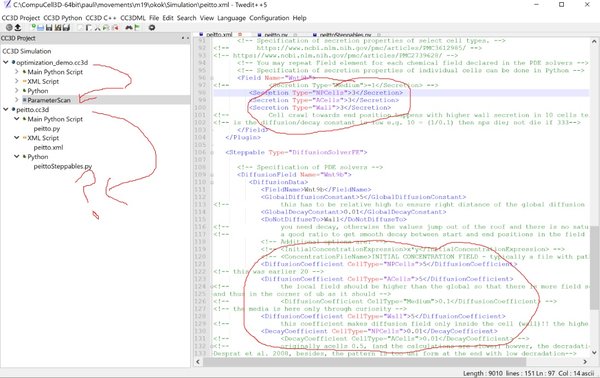Open the CC3D Project menu
The height and width of the screenshot is (378, 600).
(x=21, y=18)
